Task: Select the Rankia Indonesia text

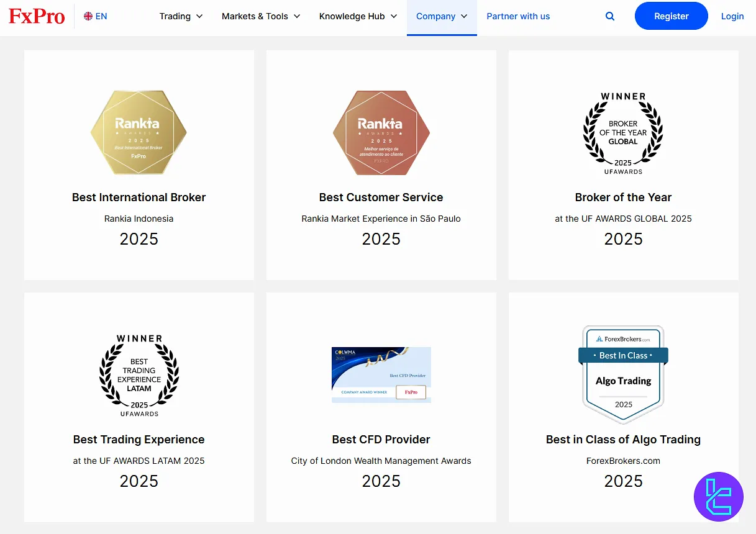Action: 139,219
